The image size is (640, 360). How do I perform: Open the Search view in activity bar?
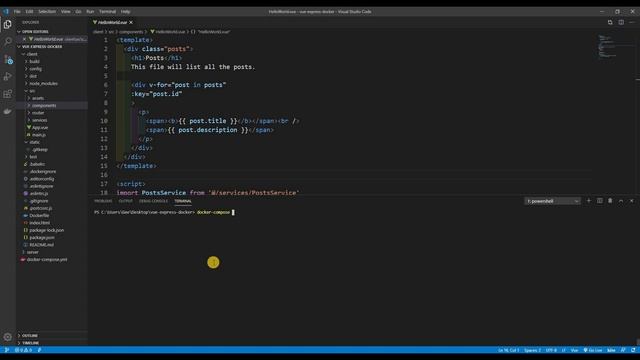8,42
